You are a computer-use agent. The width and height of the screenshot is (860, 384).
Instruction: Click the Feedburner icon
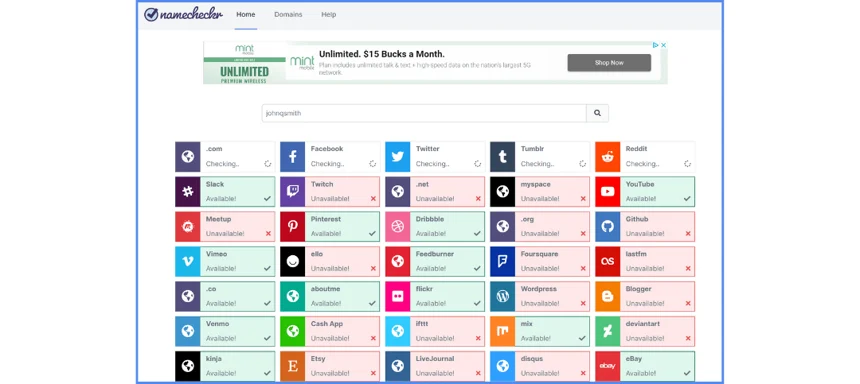coord(398,262)
